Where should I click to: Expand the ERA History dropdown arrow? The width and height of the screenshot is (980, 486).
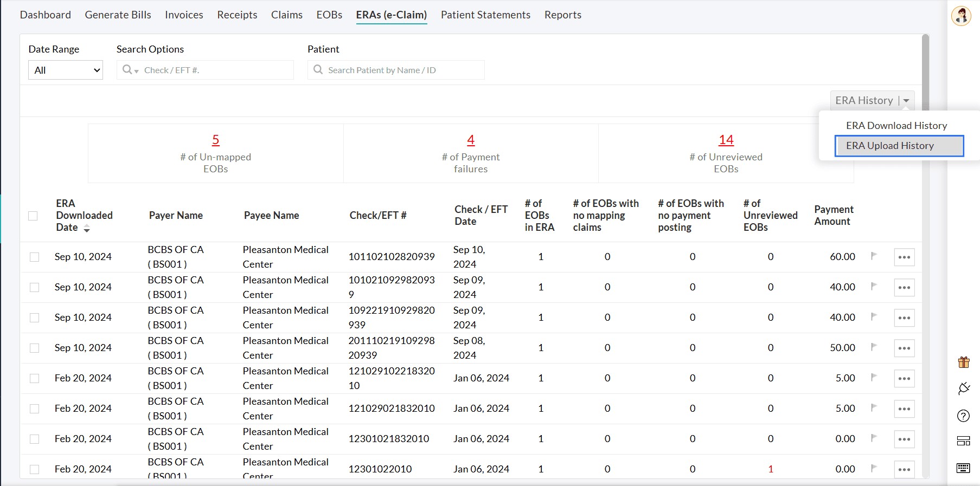pyautogui.click(x=906, y=101)
